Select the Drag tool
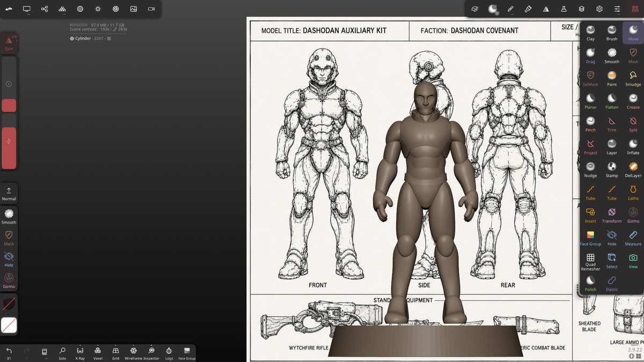The width and height of the screenshot is (644, 362). coord(590,56)
